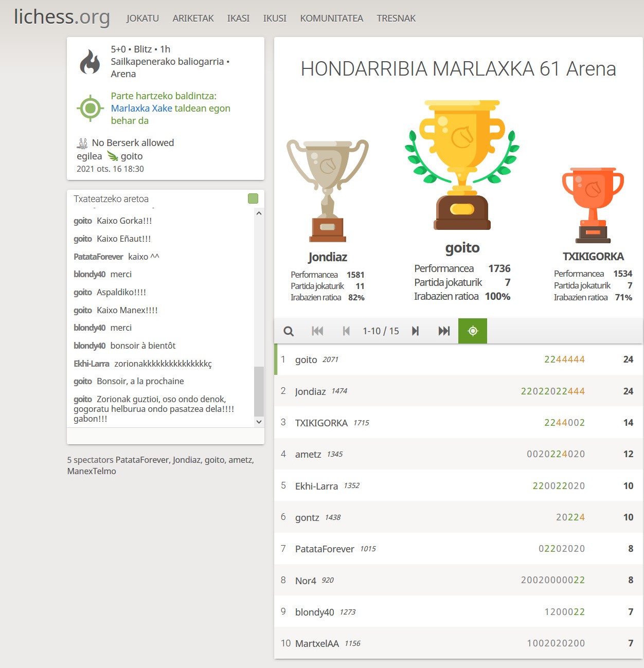
Task: Click the search magnifier in standings toolbar
Action: (289, 331)
